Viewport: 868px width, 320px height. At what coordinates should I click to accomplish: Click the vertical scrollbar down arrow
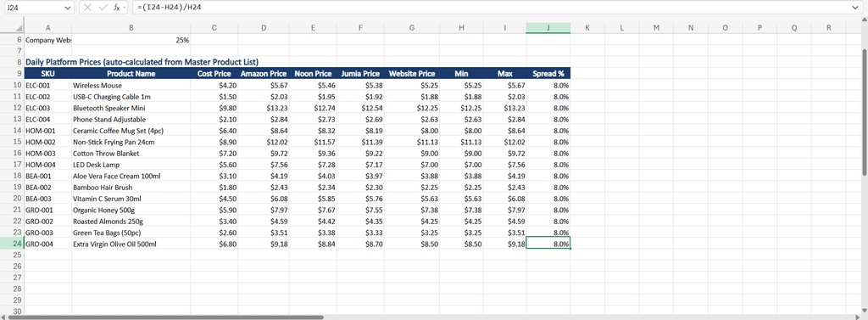click(x=864, y=310)
